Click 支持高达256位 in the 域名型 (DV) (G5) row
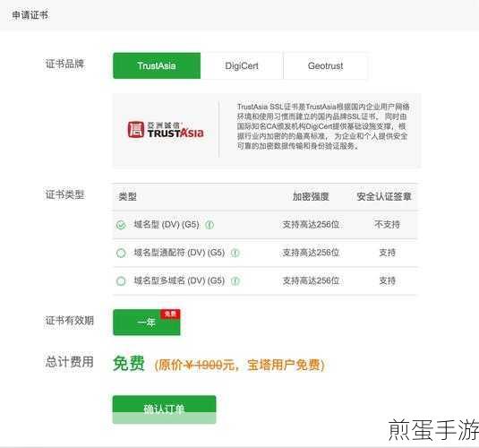 click(311, 225)
